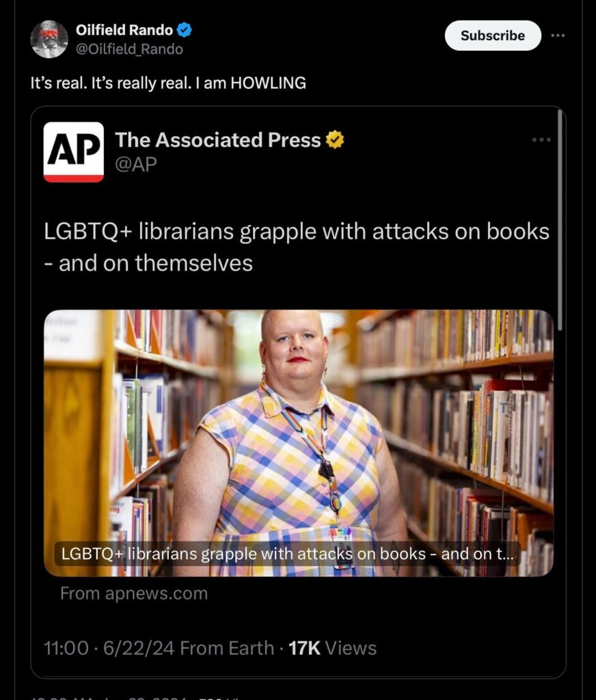This screenshot has width=596, height=700.
Task: Open the 'From apnews.com' source link
Action: pyautogui.click(x=134, y=593)
